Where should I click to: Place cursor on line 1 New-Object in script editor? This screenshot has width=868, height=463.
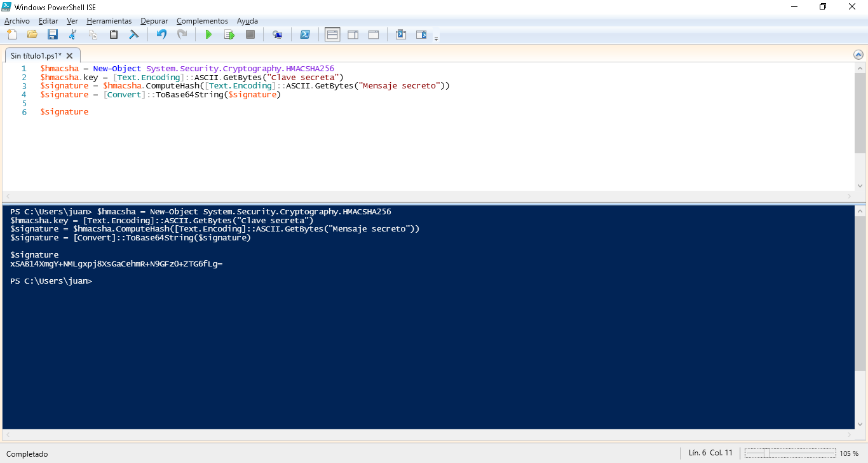[x=117, y=68]
